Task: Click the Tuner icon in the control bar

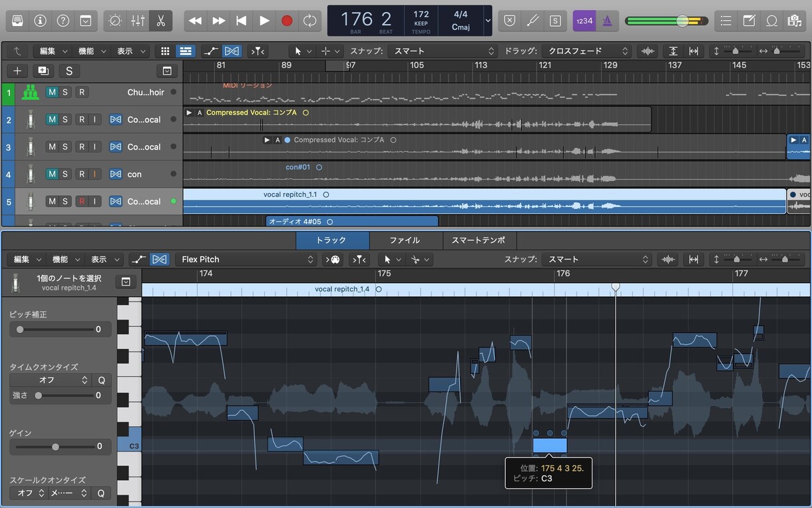Action: tap(532, 21)
